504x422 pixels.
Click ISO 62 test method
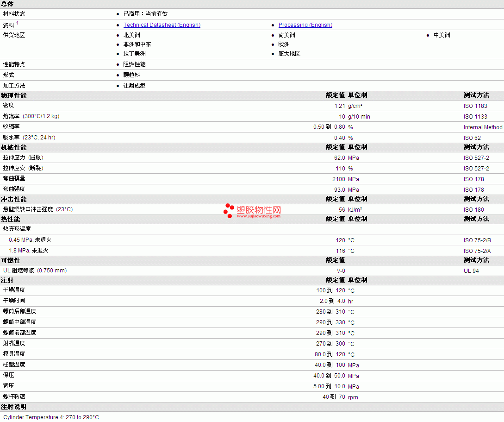(x=472, y=138)
